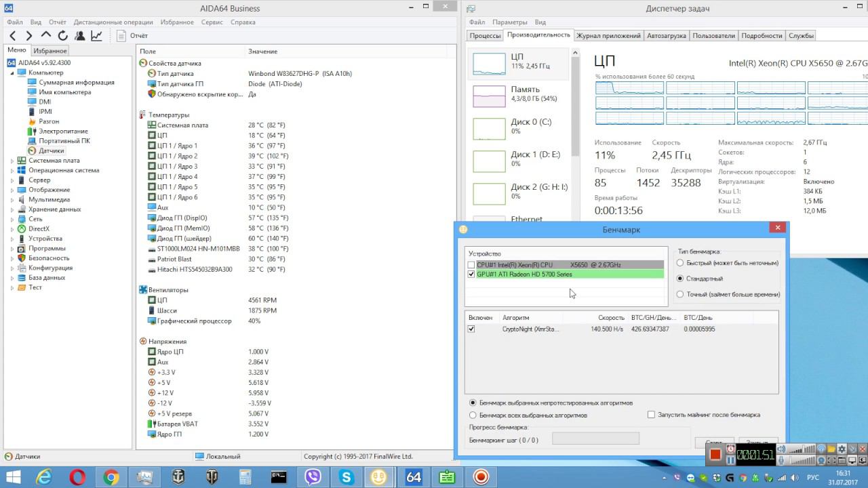Select Портативный ПК laptop icon item
Screen dimensions: 868x488
pos(32,141)
